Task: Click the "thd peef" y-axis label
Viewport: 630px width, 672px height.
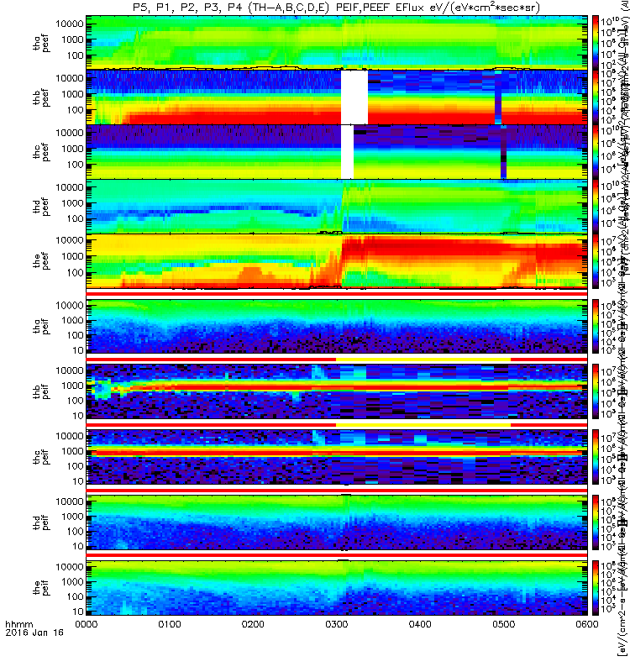Action: (x=41, y=207)
